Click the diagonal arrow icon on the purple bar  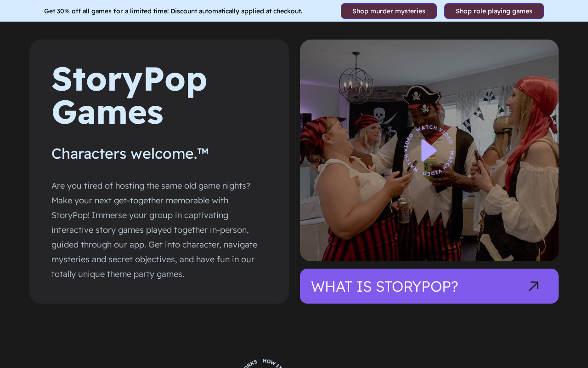pos(533,286)
